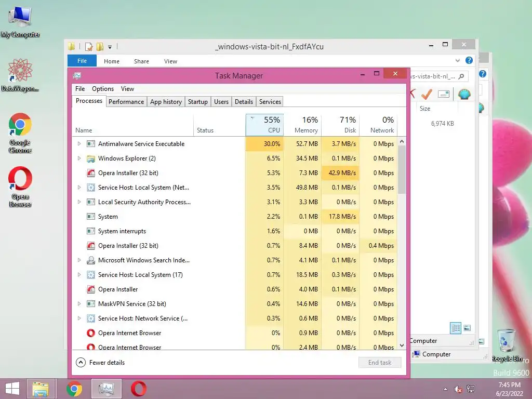This screenshot has width=532, height=399.
Task: Click the Size column header in Explorer
Action: point(425,109)
